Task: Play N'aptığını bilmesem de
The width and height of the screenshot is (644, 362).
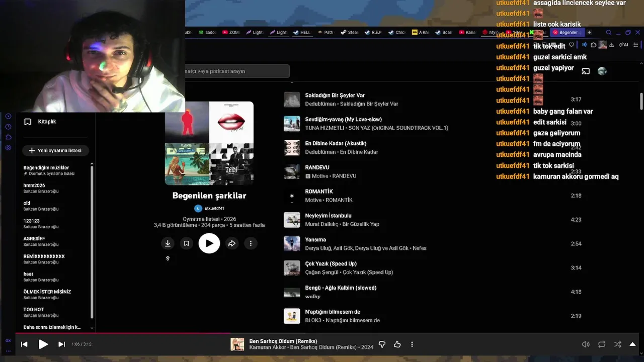Action: point(333,312)
